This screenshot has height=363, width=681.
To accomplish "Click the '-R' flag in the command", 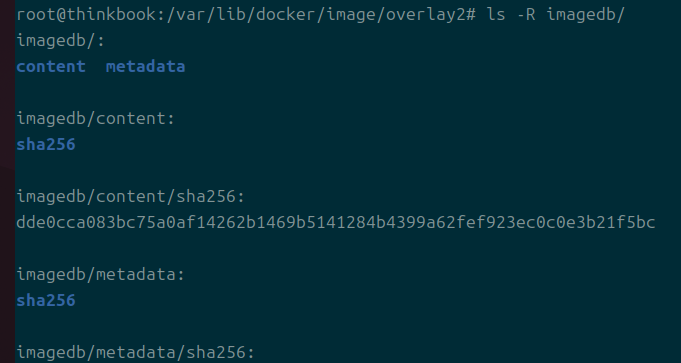I will tap(526, 14).
